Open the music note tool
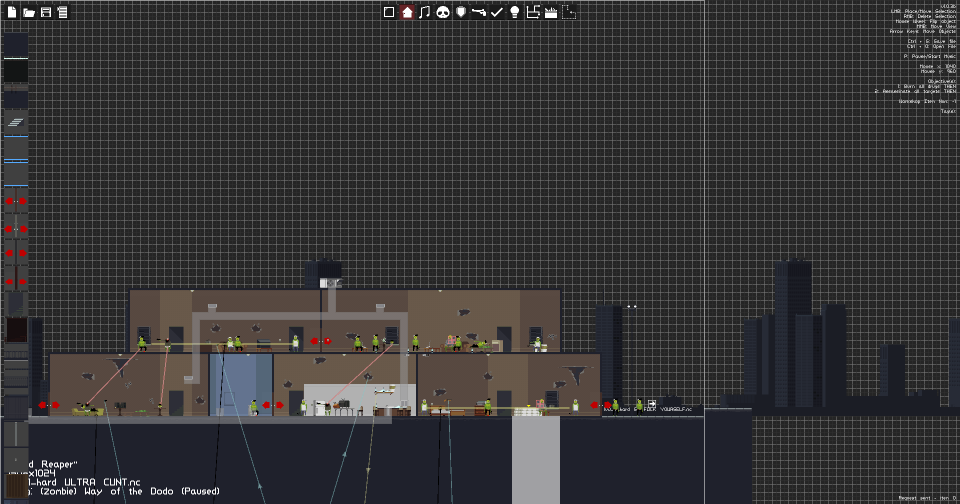This screenshot has height=504, width=960. tap(425, 12)
